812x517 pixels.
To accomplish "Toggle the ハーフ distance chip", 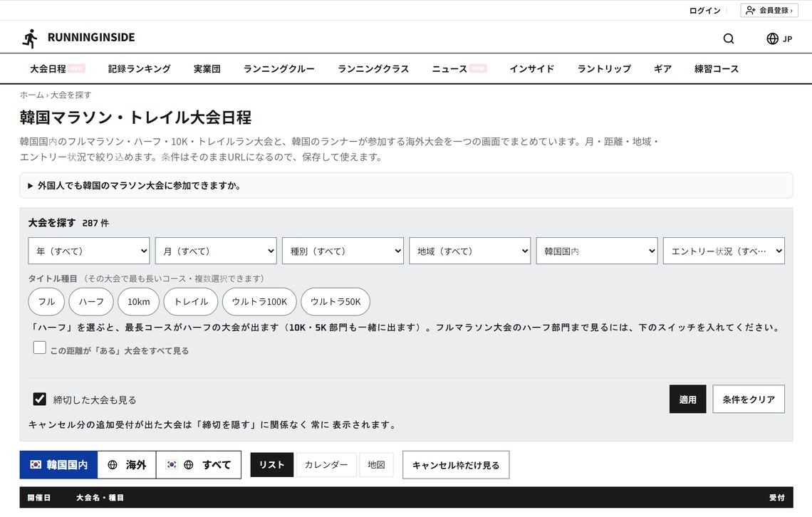I will pyautogui.click(x=91, y=302).
